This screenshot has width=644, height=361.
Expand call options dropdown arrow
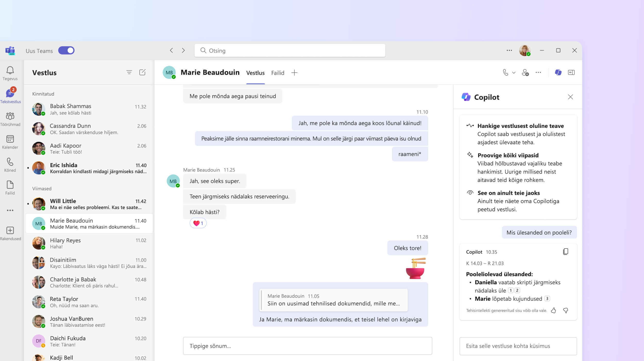[x=514, y=73]
